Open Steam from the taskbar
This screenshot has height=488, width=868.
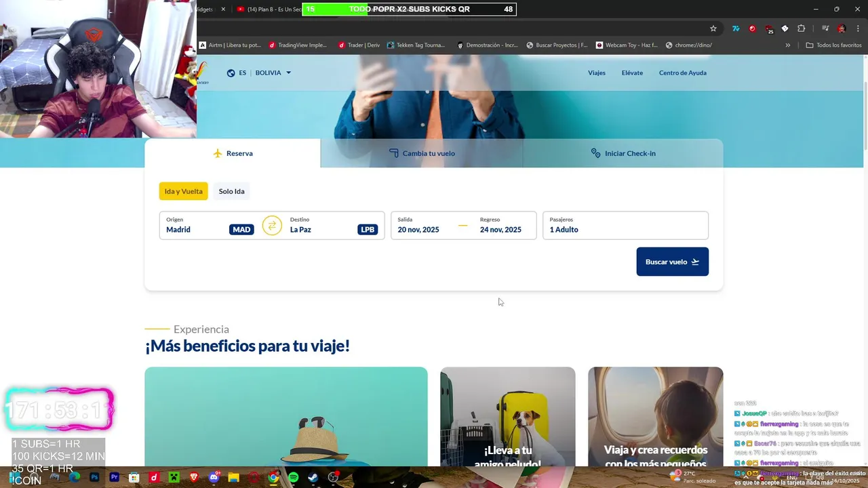313,477
